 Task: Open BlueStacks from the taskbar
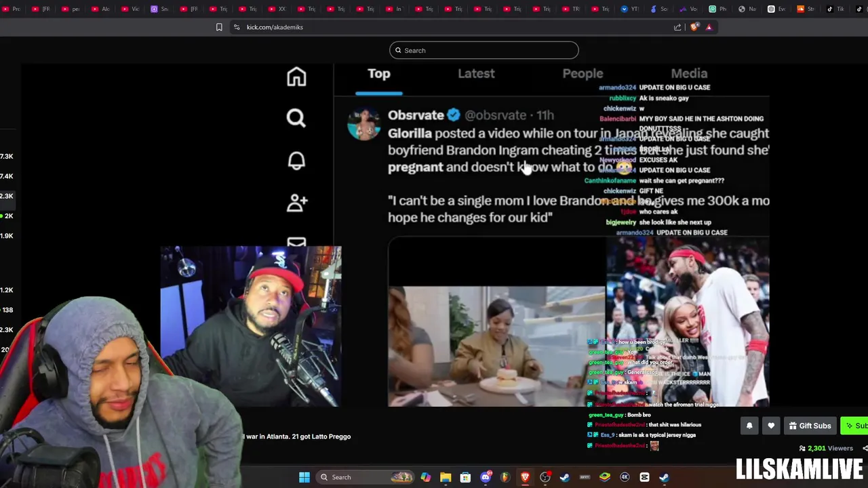click(x=605, y=477)
